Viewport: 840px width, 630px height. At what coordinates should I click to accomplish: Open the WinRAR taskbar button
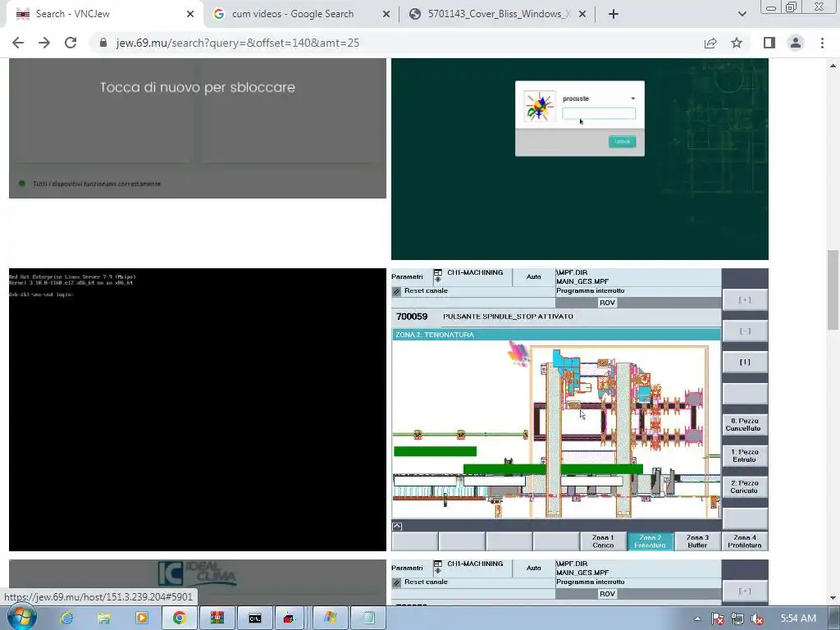coord(217,619)
